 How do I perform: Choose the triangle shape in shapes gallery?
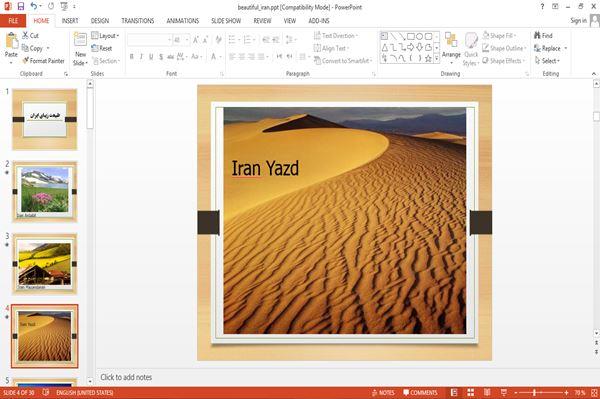point(385,47)
